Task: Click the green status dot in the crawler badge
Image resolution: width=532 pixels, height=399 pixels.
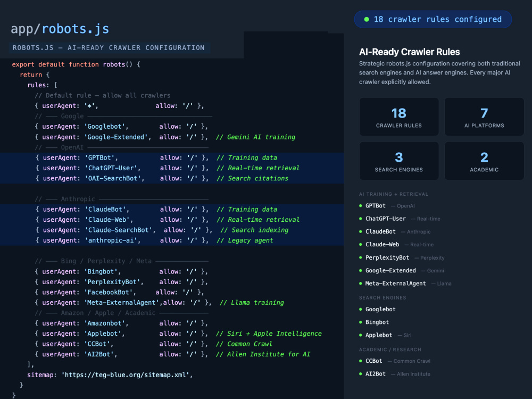Action: click(x=367, y=19)
